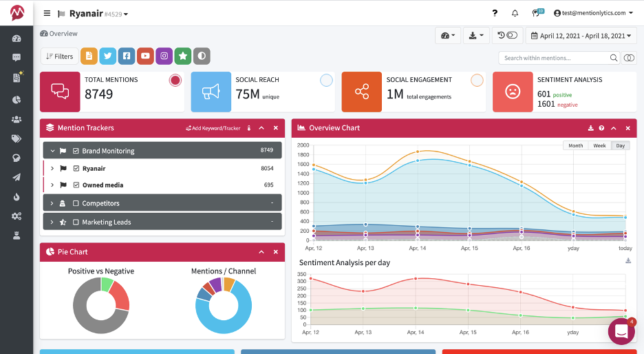The height and width of the screenshot is (354, 644).
Task: Download the Overview Chart
Action: point(590,128)
